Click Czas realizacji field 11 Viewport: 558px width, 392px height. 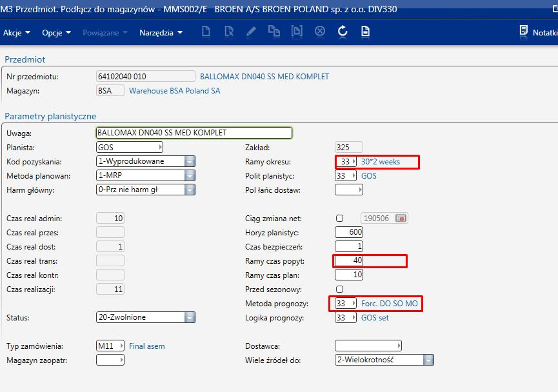110,289
